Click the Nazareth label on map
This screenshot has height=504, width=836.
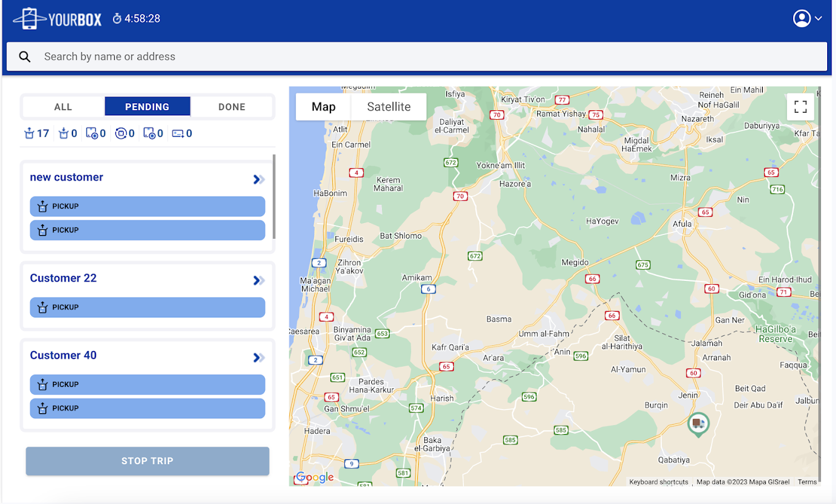[698, 118]
